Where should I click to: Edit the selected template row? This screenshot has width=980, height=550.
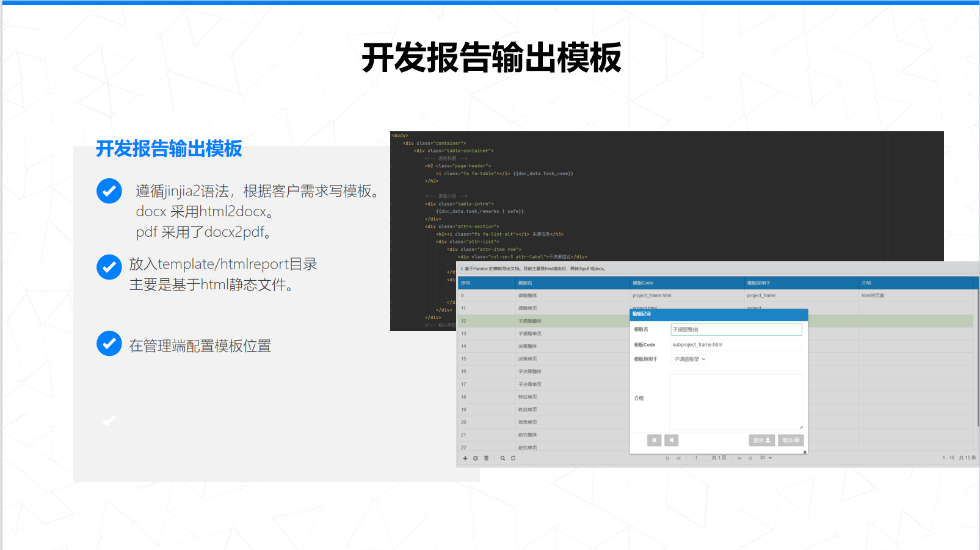(x=476, y=458)
